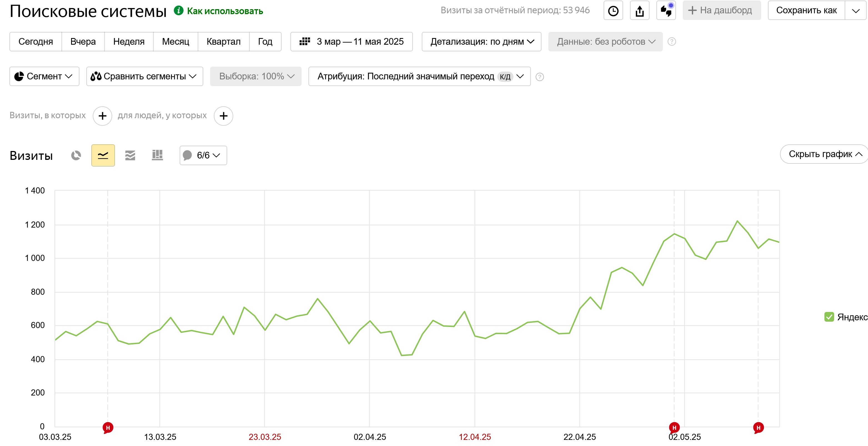This screenshot has height=446, width=868.
Task: Add condition for Визиты, в которых
Action: (x=102, y=116)
